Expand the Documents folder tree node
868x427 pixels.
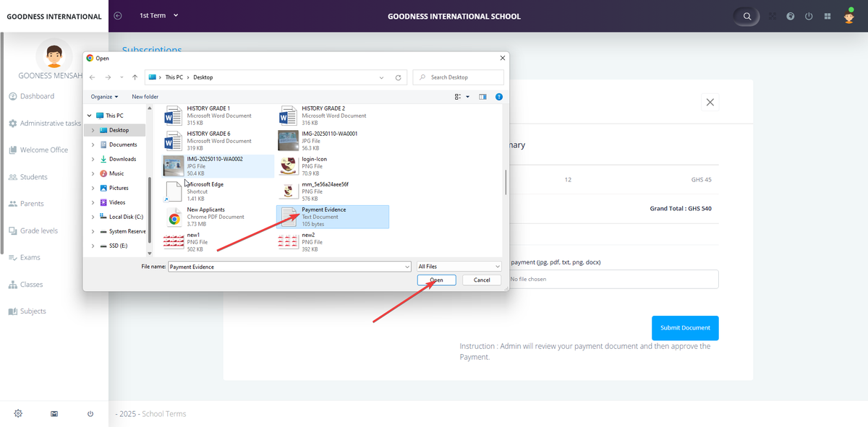[x=93, y=145]
